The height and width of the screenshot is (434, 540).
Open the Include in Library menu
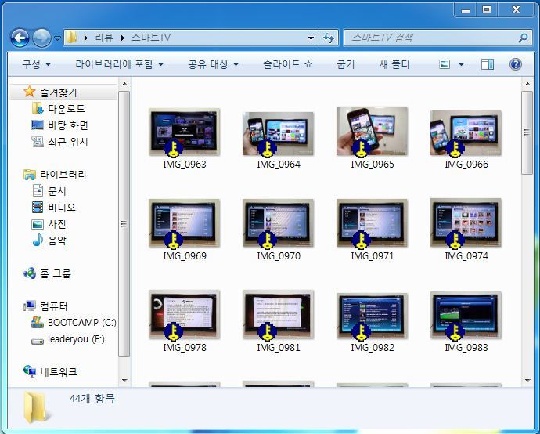[119, 64]
